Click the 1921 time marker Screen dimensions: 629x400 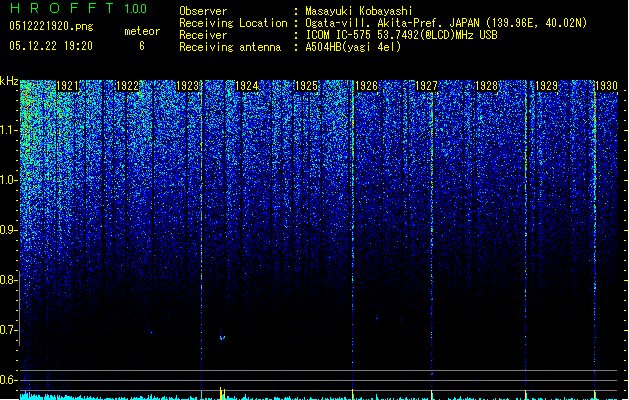[x=67, y=86]
